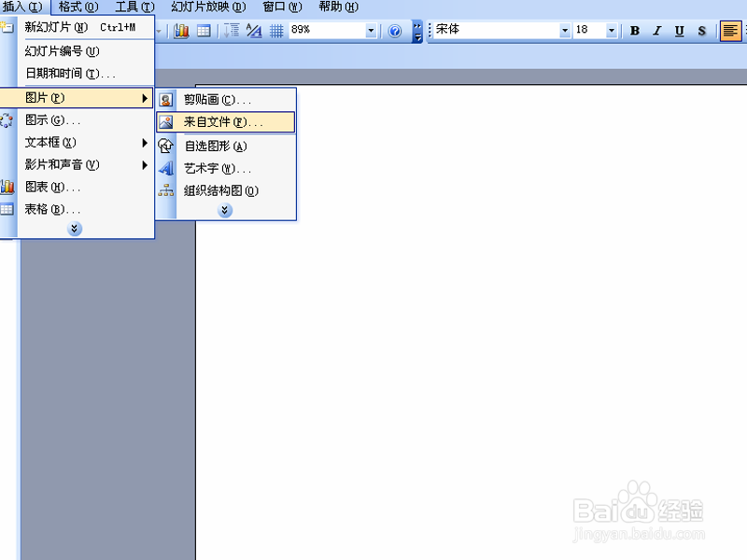This screenshot has width=747, height=560.
Task: Open the 宋体 font dropdown arrow
Action: pyautogui.click(x=565, y=31)
